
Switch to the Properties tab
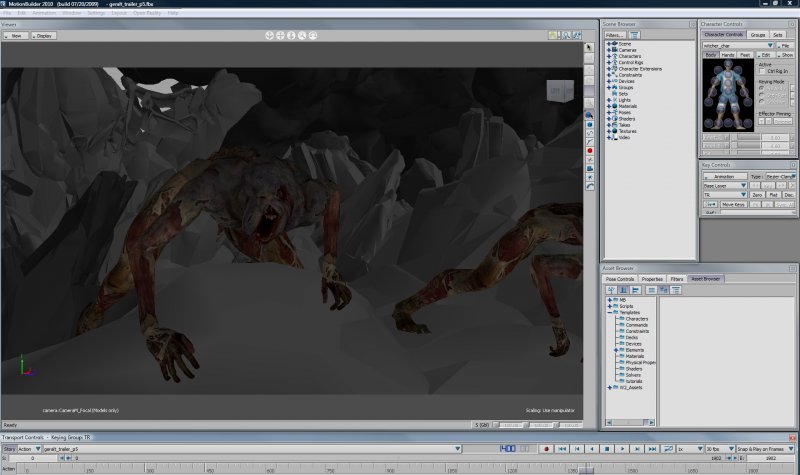[652, 279]
